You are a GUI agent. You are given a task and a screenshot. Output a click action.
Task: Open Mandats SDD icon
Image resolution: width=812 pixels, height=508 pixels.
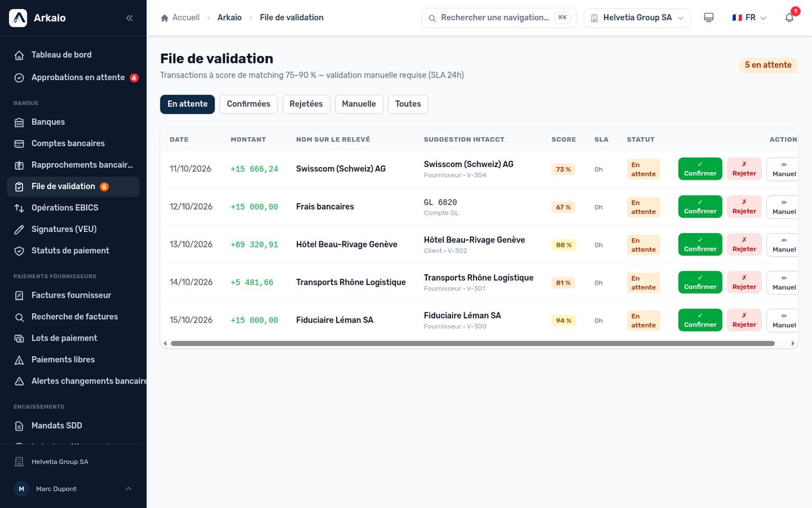[x=19, y=426]
